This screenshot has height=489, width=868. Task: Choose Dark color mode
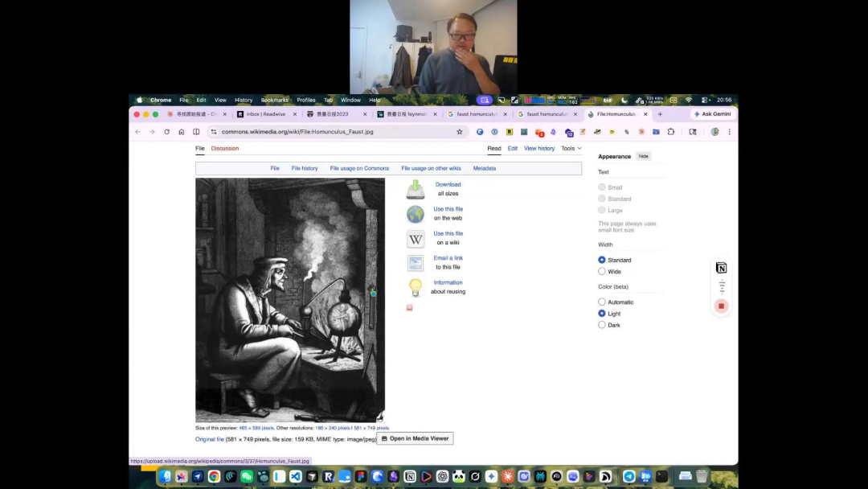click(602, 325)
